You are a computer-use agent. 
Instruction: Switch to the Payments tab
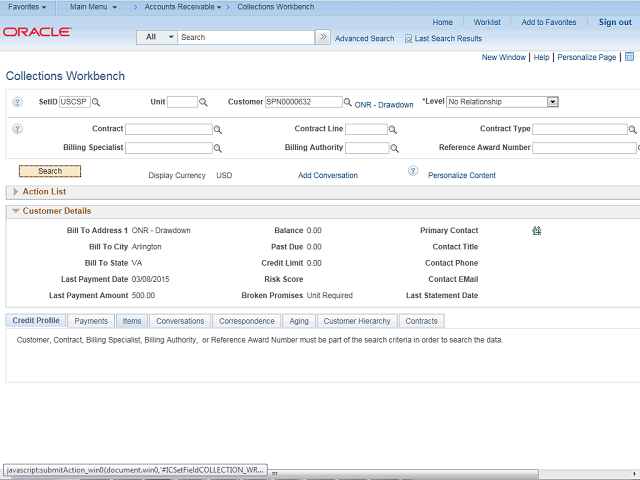[91, 321]
